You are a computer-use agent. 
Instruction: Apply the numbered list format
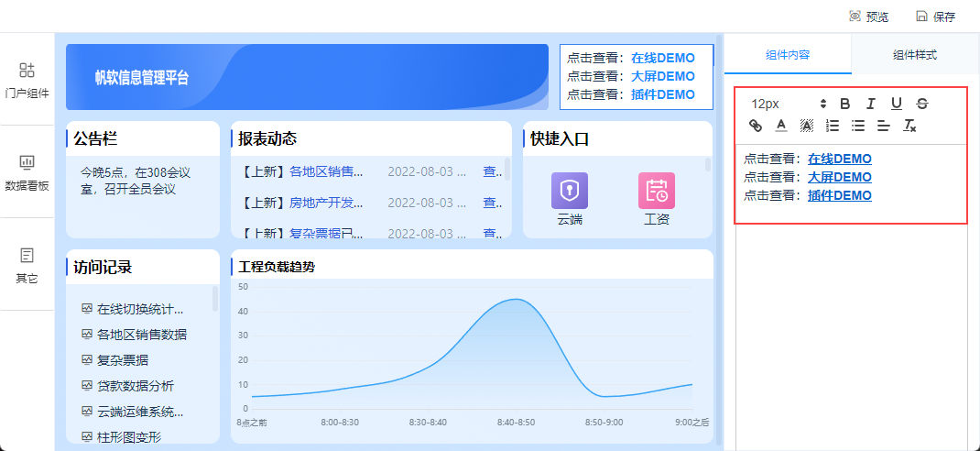pos(833,126)
